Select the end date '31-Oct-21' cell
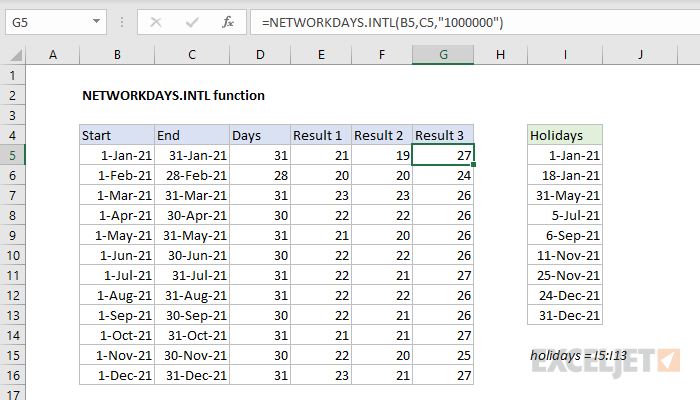The image size is (700, 400). click(x=192, y=335)
